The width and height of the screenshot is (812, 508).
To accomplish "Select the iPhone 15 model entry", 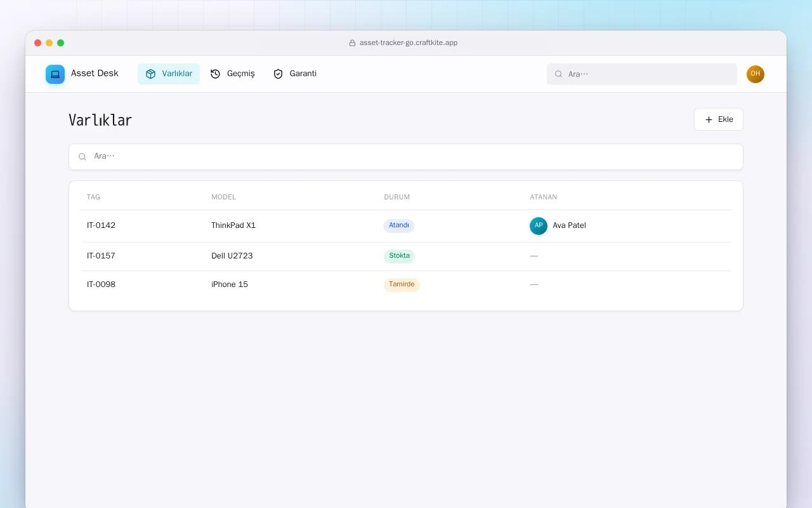I will click(230, 284).
